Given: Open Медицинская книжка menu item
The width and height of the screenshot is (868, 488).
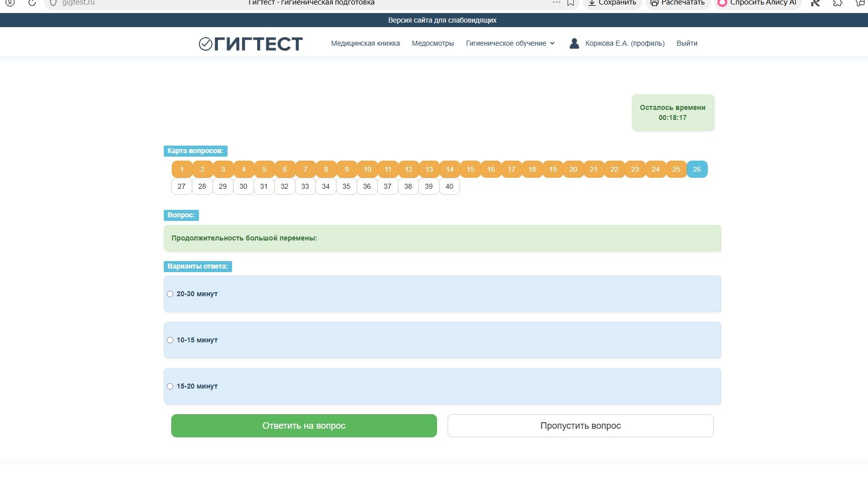Looking at the screenshot, I should click(x=365, y=43).
